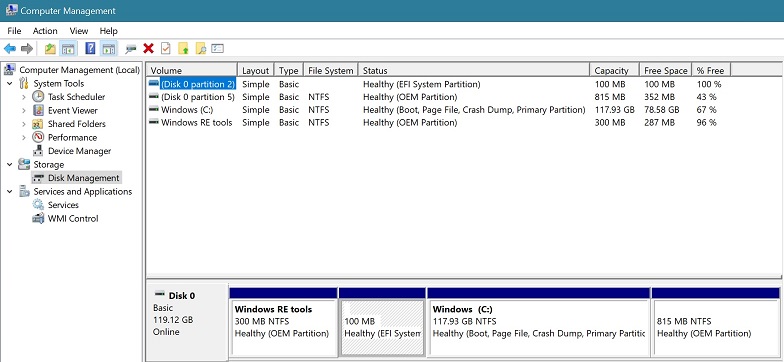Viewport: 784px width, 362px height.
Task: Select the Disk Management tree item
Action: [x=83, y=178]
